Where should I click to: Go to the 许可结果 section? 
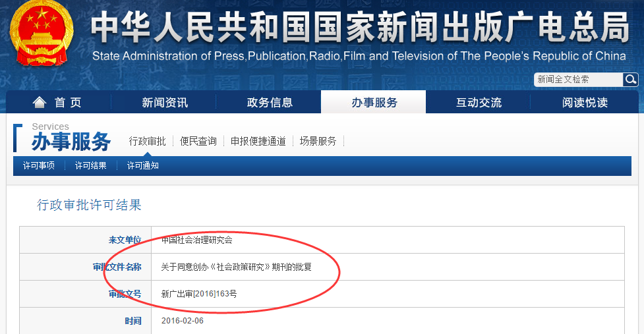(x=91, y=165)
